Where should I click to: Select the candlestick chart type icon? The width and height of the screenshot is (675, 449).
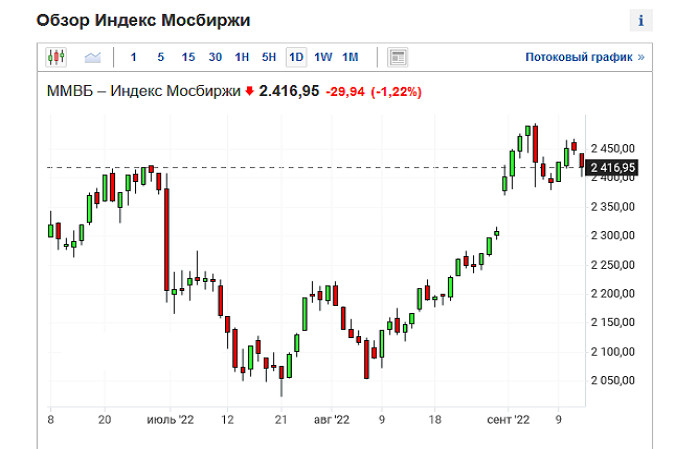tap(56, 57)
